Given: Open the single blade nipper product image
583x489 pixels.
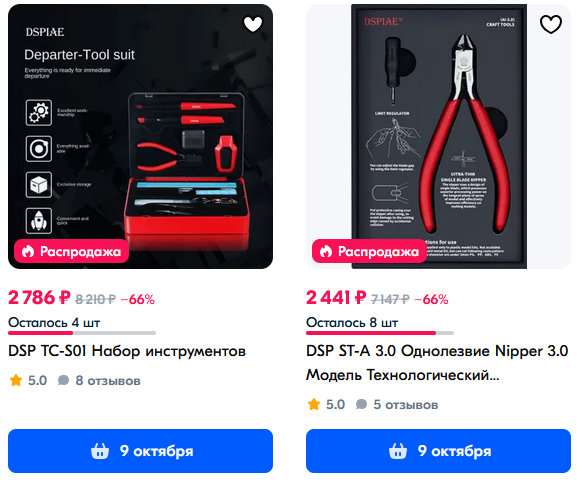Looking at the screenshot, I should tap(438, 136).
